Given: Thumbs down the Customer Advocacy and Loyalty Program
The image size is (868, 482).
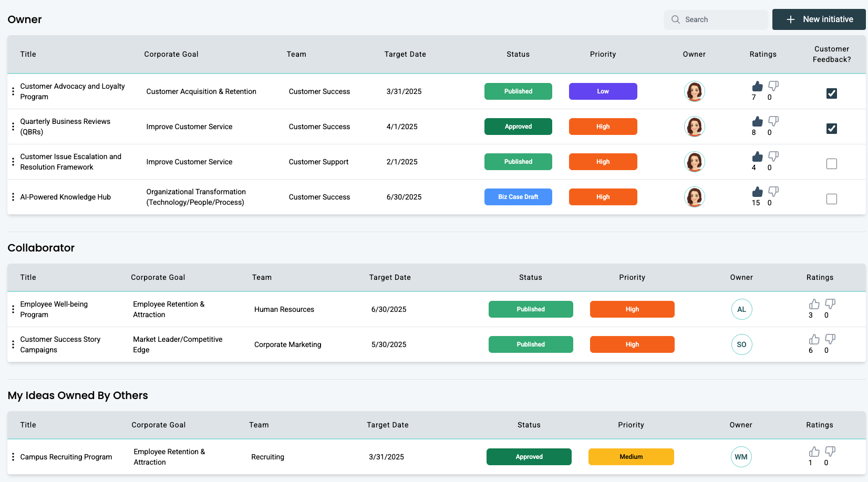Looking at the screenshot, I should pos(773,86).
